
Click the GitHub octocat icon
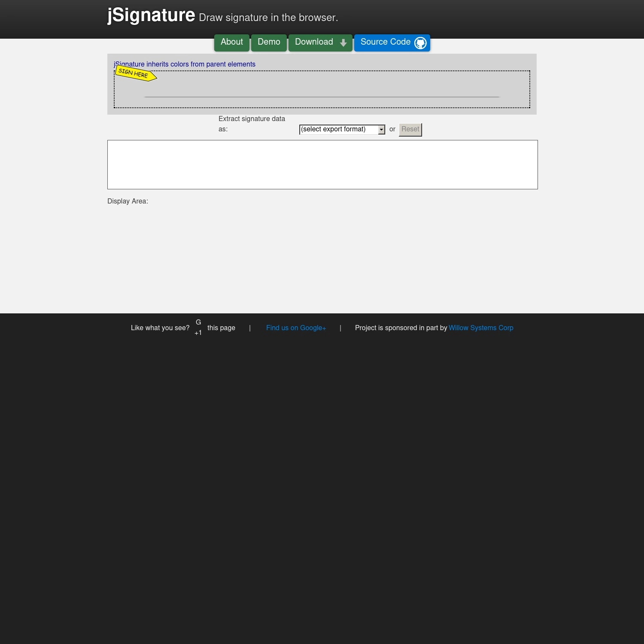click(x=420, y=43)
